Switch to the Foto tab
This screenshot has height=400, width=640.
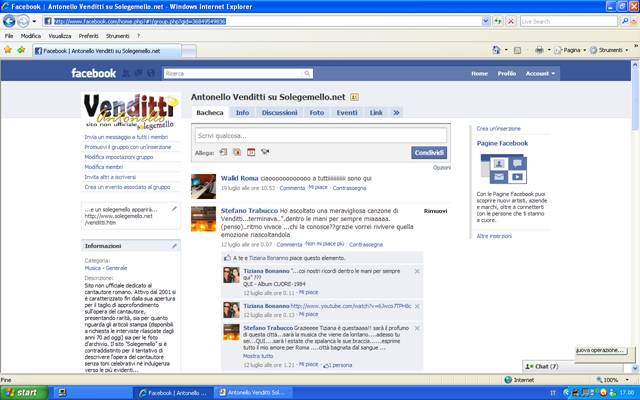coord(317,113)
